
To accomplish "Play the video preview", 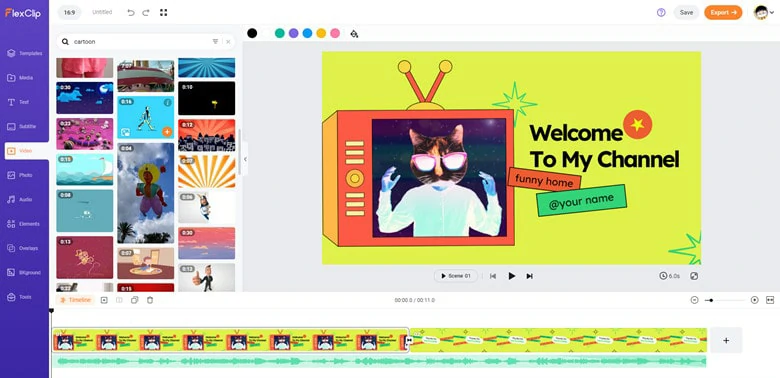I will coord(511,276).
